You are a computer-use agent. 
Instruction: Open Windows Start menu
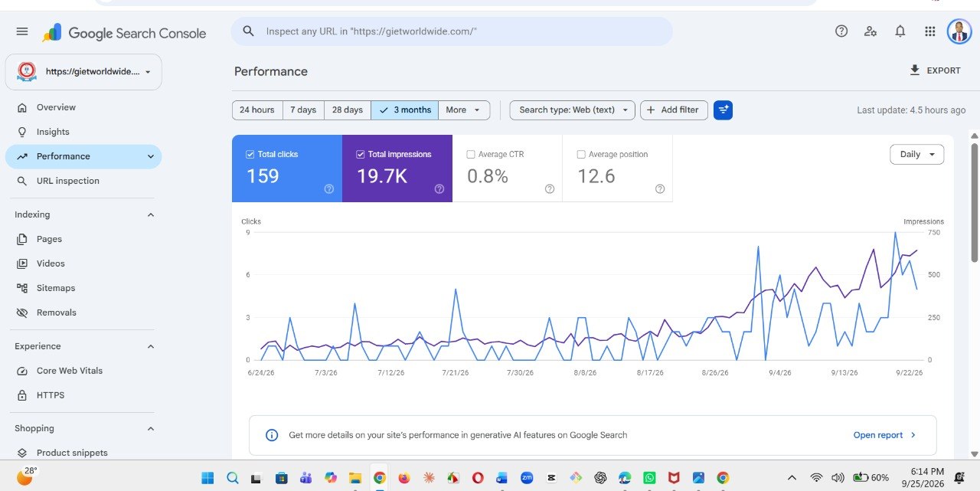[x=207, y=478]
